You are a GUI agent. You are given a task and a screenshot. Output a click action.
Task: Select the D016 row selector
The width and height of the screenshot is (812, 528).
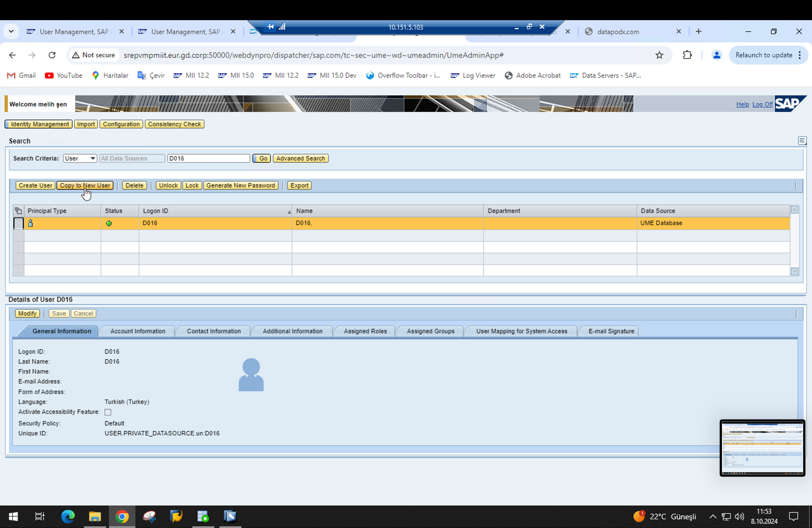click(x=19, y=223)
